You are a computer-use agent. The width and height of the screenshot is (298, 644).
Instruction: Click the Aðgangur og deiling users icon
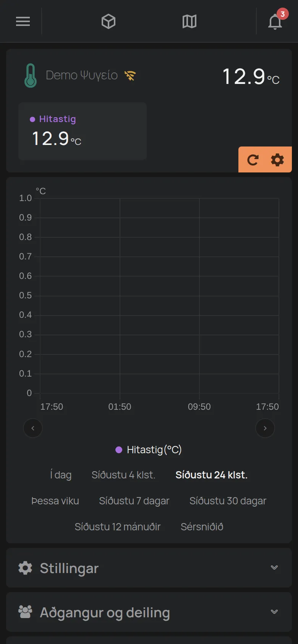click(25, 612)
